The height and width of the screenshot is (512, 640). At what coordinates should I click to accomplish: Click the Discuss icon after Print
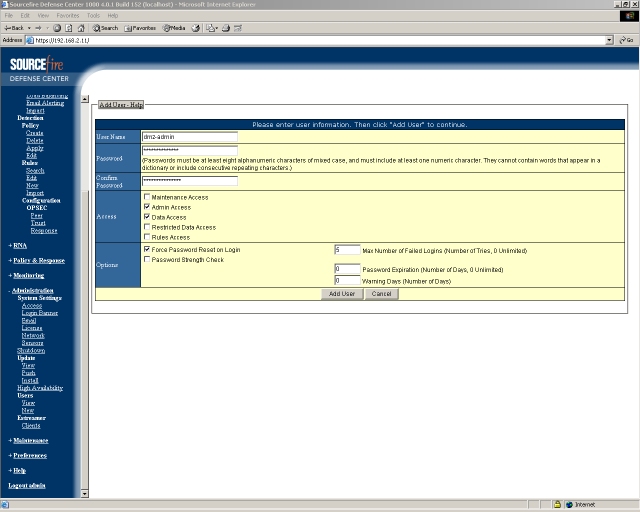(238, 28)
